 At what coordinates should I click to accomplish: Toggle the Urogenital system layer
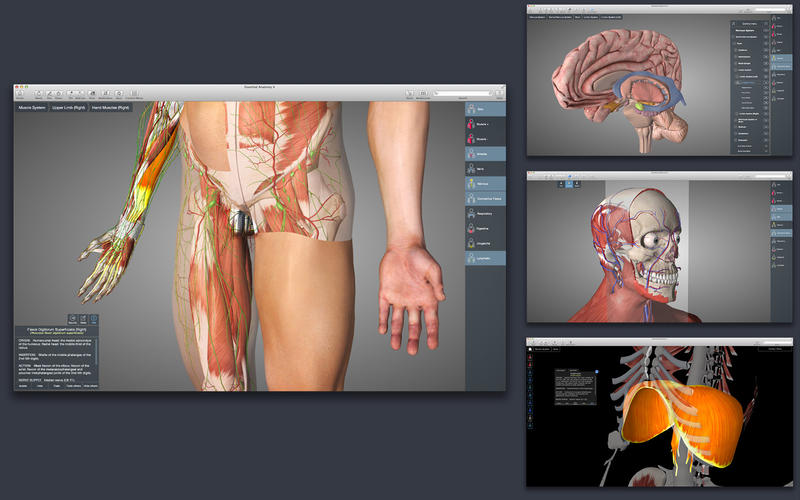[485, 243]
